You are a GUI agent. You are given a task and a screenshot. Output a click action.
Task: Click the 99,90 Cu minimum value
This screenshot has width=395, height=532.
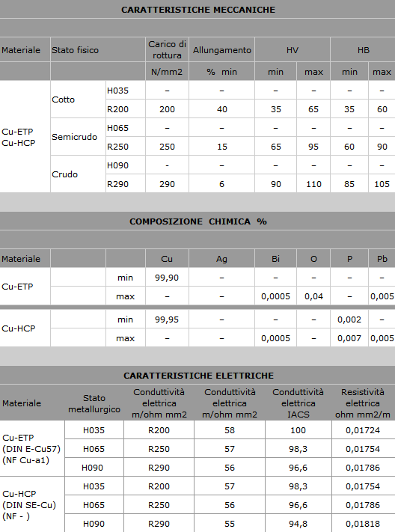tap(167, 278)
